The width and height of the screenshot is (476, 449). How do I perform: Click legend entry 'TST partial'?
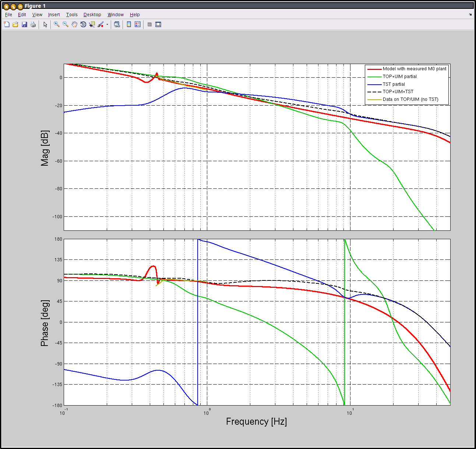(394, 84)
